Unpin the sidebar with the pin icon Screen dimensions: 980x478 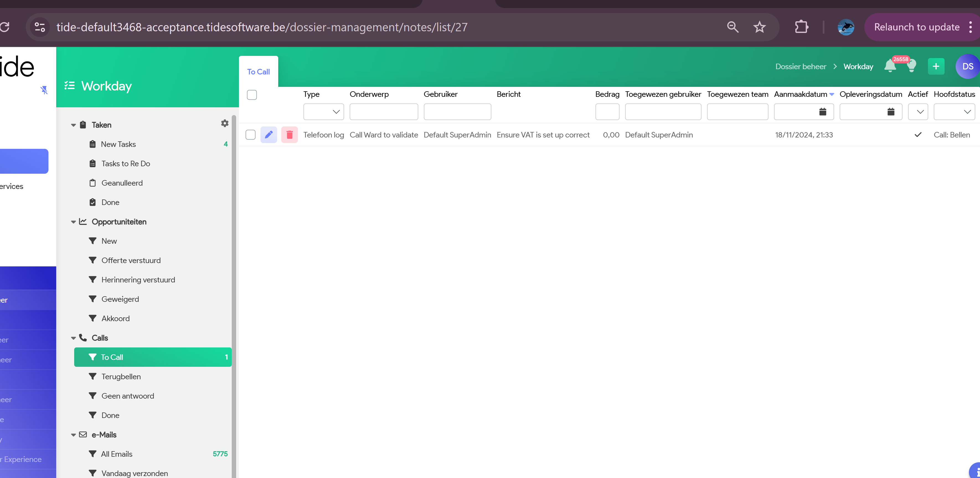[x=44, y=90]
